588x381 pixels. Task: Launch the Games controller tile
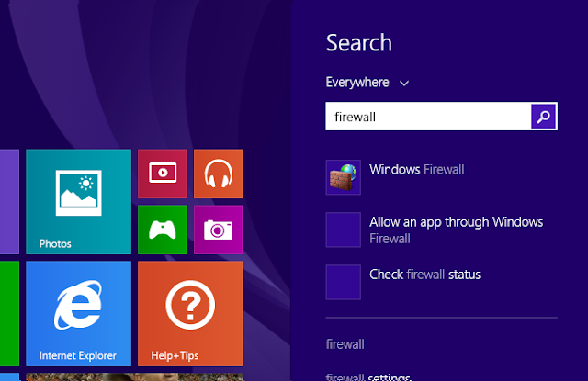pyautogui.click(x=163, y=230)
